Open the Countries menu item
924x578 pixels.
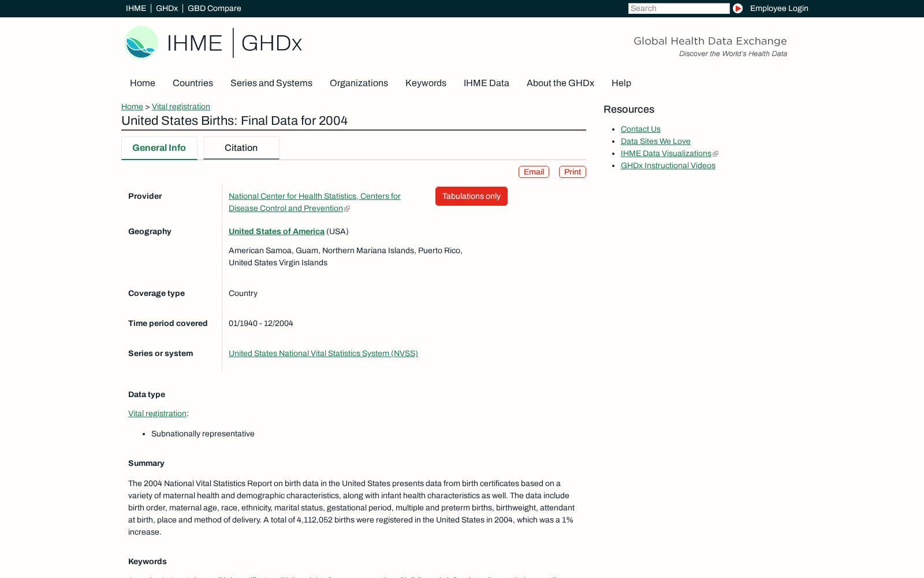click(x=193, y=83)
